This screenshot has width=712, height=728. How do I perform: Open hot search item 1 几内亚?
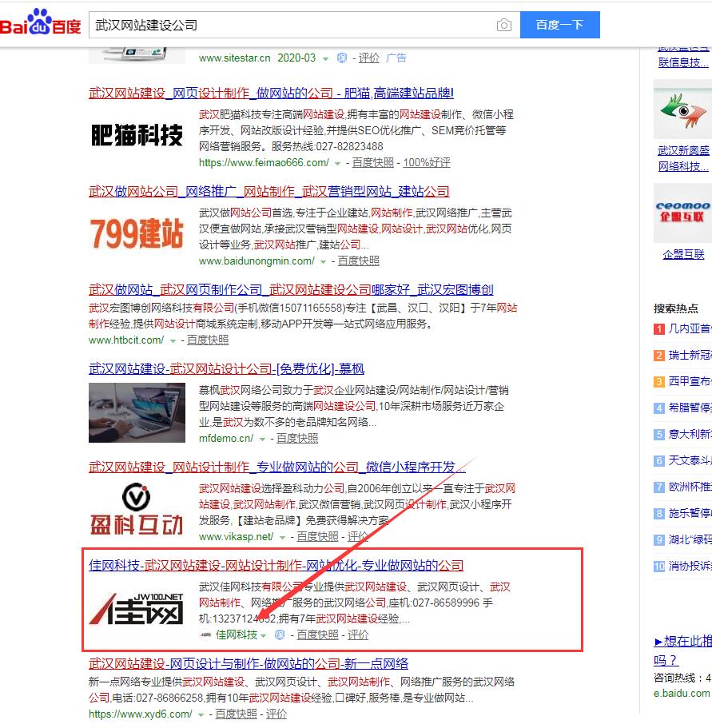tap(689, 329)
